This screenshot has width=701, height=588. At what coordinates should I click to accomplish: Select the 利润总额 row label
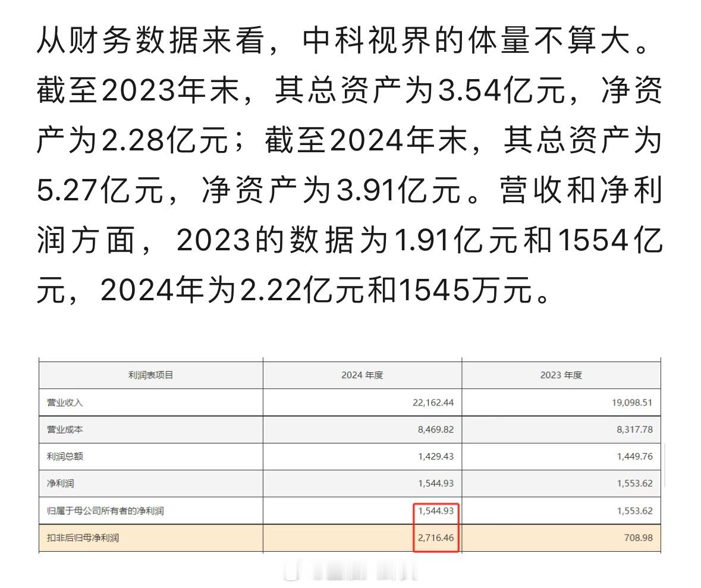(65, 457)
